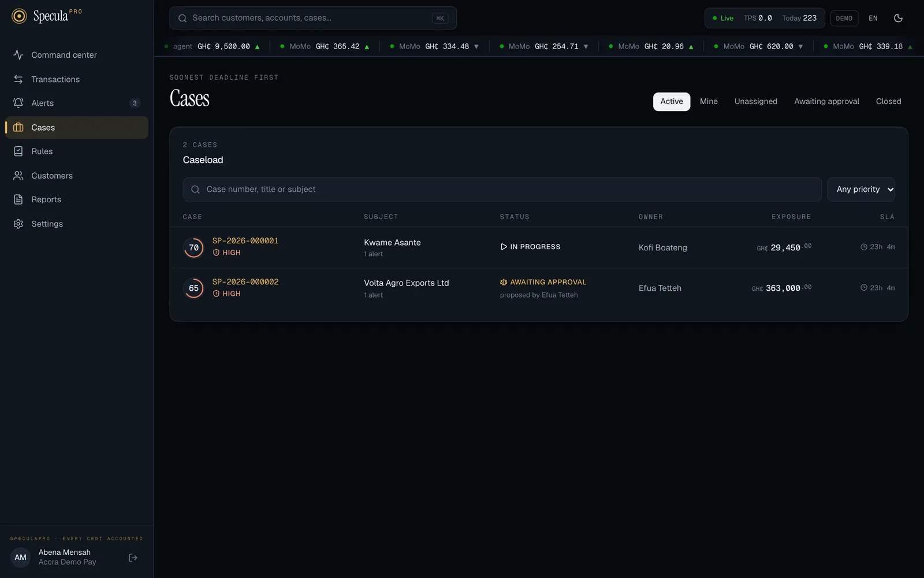Show the Closed cases tab
This screenshot has width=924, height=578.
point(888,102)
